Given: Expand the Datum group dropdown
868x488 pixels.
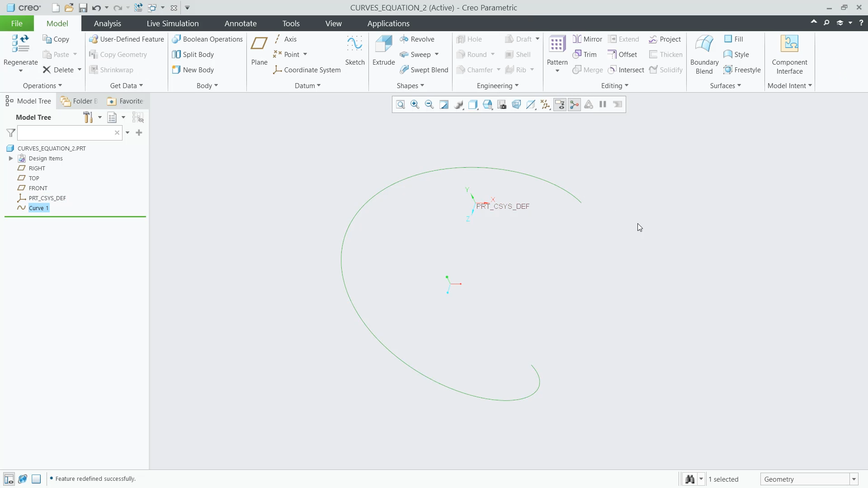Looking at the screenshot, I should (307, 86).
